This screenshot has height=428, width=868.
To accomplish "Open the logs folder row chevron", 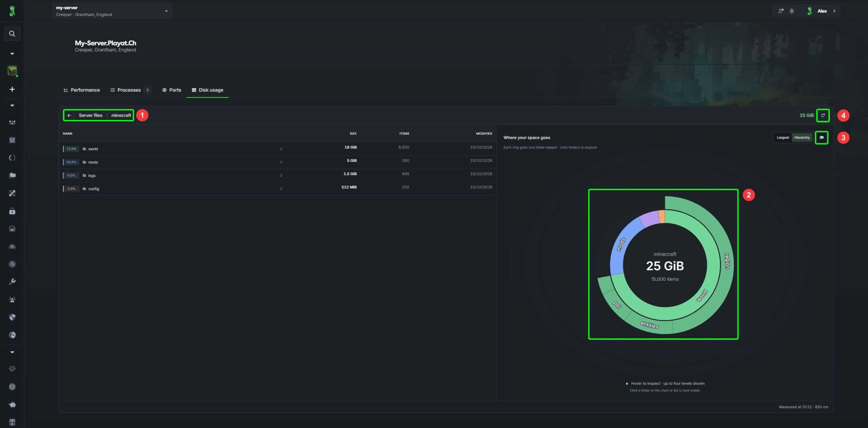I will tap(281, 175).
